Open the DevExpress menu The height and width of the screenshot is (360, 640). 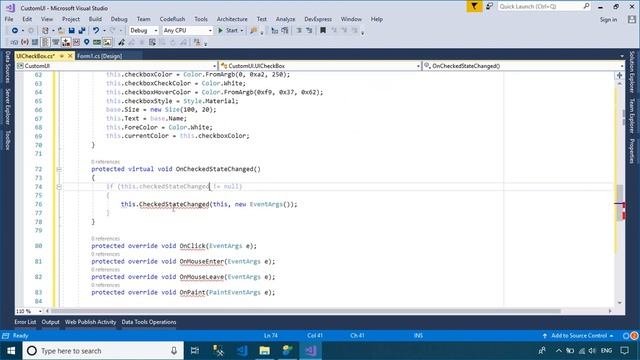pos(318,19)
